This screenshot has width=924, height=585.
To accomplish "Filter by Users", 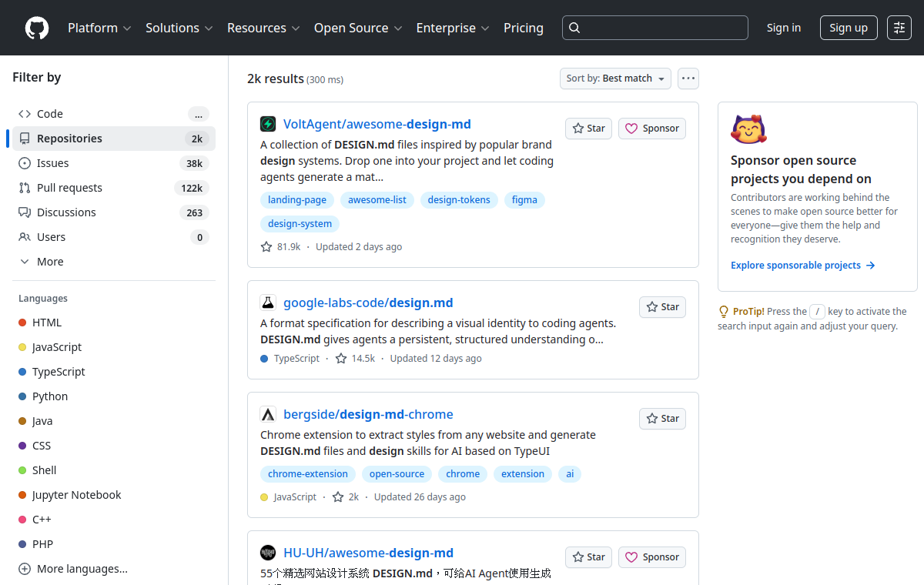I will point(114,237).
